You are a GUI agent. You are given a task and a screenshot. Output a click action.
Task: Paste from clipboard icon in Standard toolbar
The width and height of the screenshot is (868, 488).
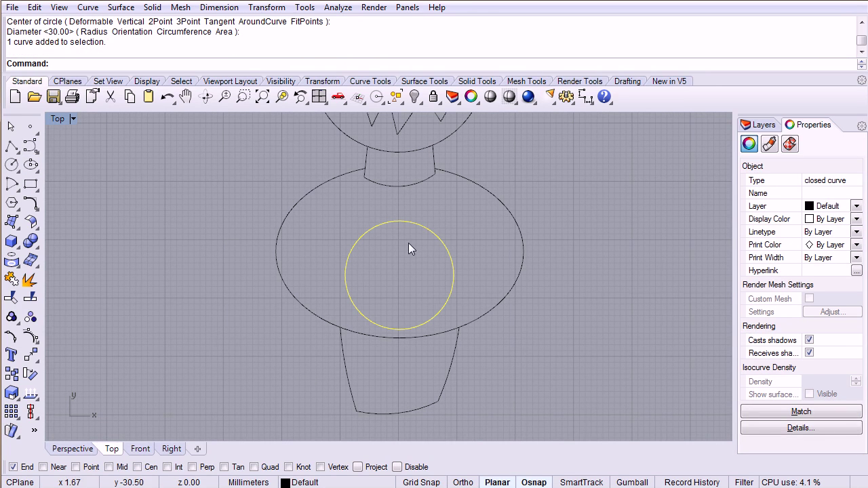click(149, 97)
